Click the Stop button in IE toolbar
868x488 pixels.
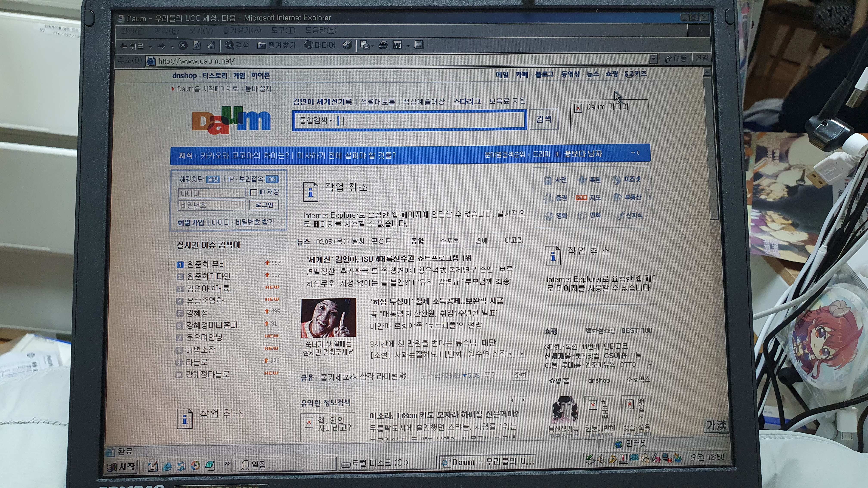(x=183, y=45)
